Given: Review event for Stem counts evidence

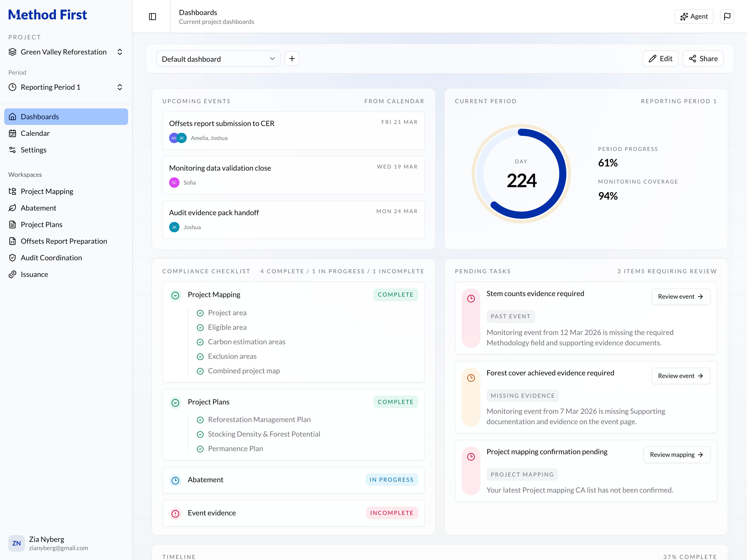Looking at the screenshot, I should [681, 297].
